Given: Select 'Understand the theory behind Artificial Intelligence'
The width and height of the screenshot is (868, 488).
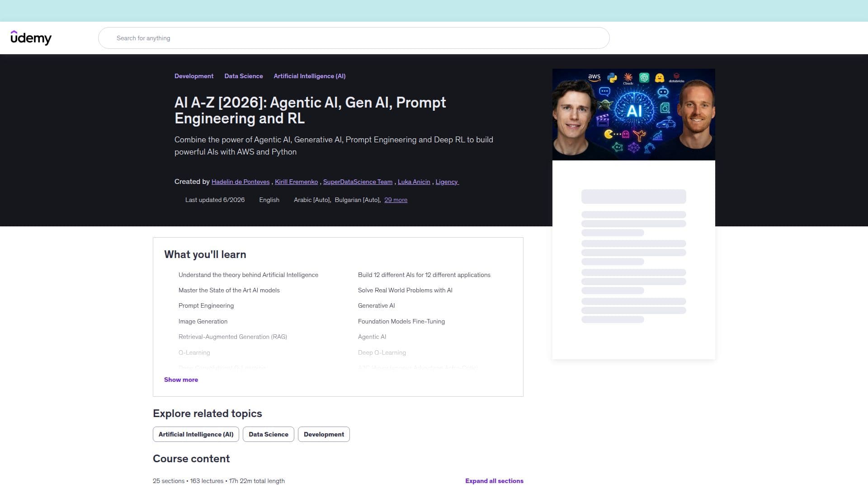Looking at the screenshot, I should (x=248, y=275).
